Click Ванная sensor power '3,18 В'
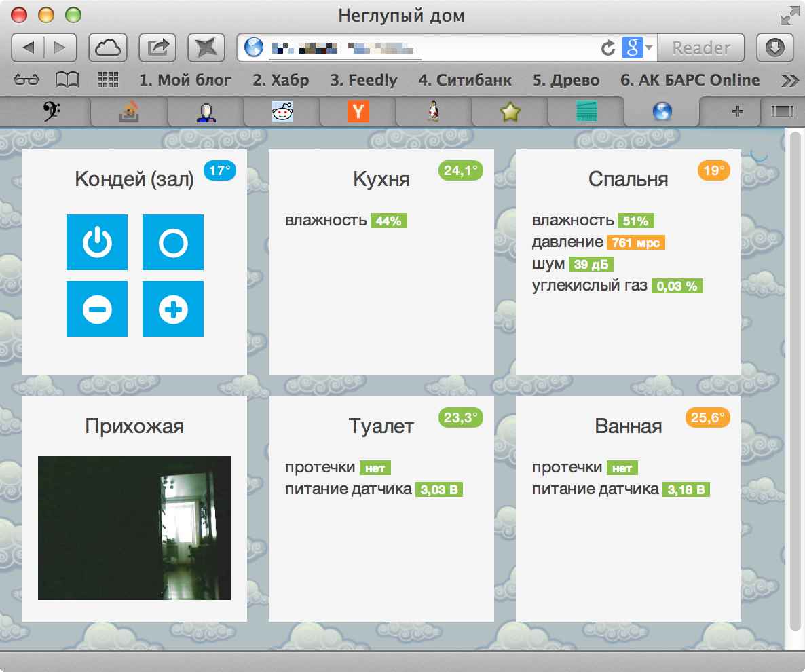This screenshot has width=805, height=672. [686, 490]
